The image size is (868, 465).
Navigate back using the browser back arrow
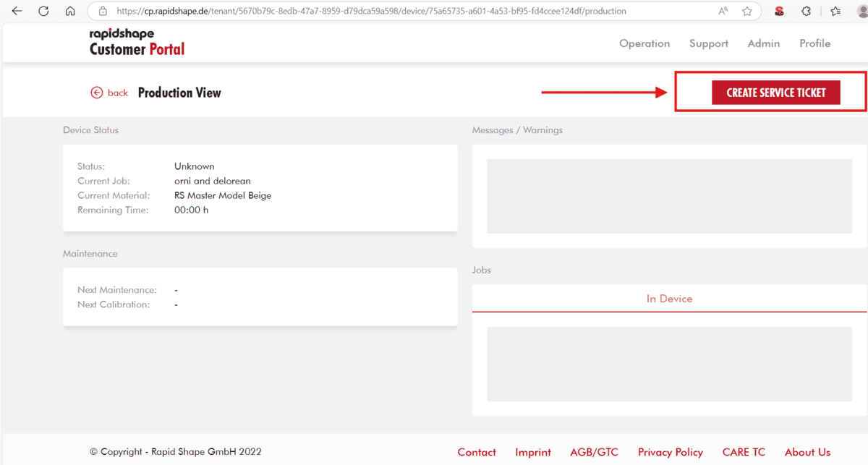pyautogui.click(x=16, y=11)
